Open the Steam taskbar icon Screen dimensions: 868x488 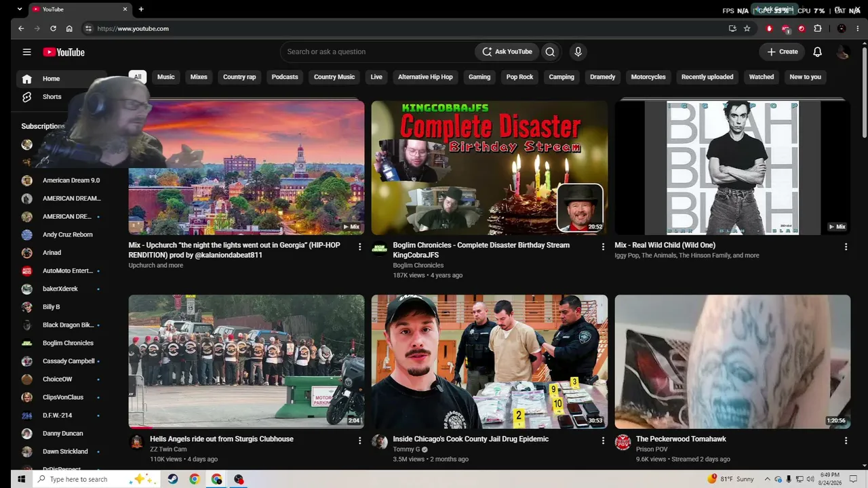(173, 479)
